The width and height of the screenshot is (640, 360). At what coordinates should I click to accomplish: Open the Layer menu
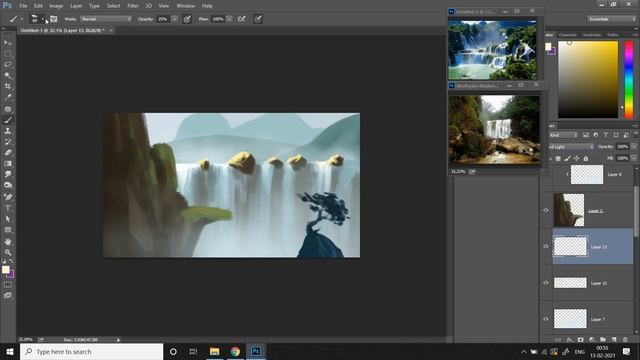[x=76, y=6]
